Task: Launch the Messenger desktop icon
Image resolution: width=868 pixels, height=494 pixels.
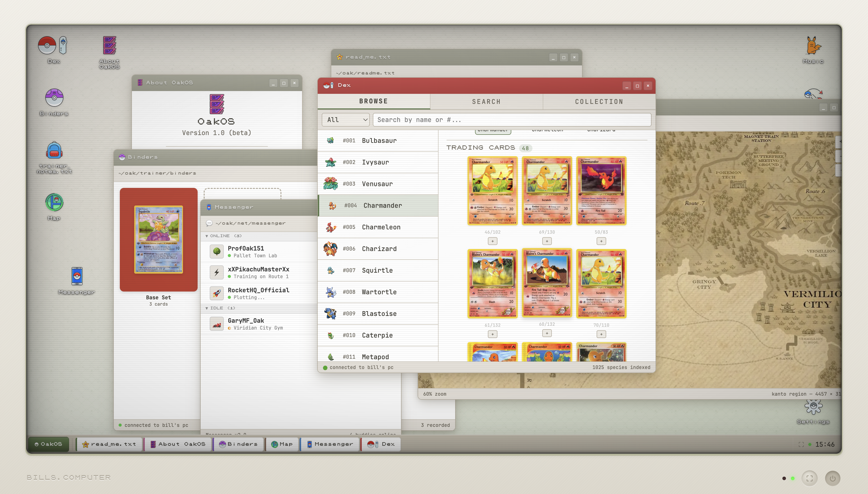Action: pyautogui.click(x=77, y=276)
